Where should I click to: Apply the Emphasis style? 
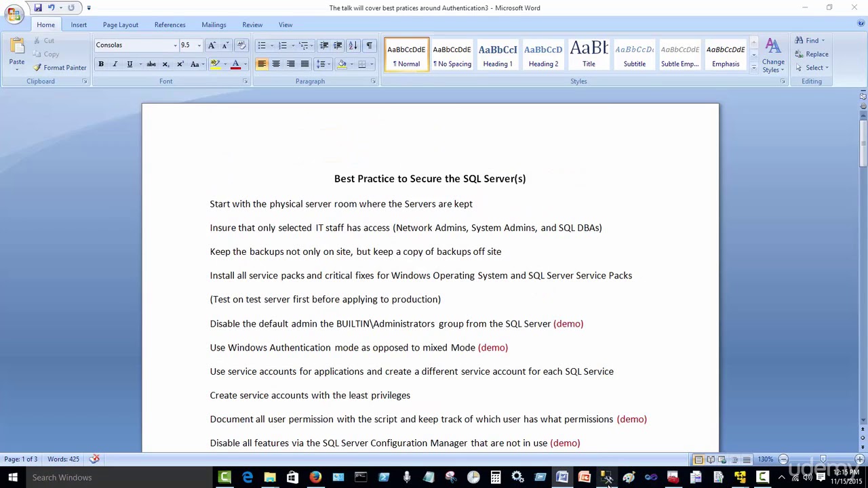tap(726, 55)
